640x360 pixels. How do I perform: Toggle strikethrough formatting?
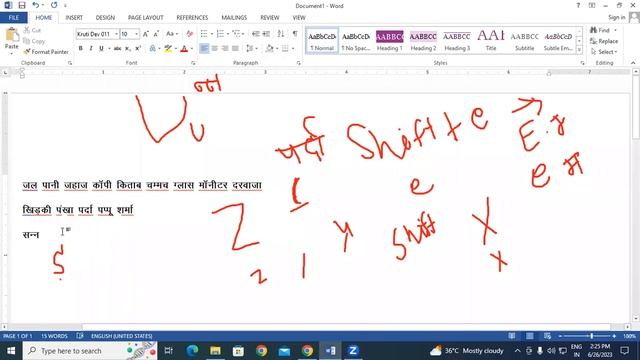[118, 49]
